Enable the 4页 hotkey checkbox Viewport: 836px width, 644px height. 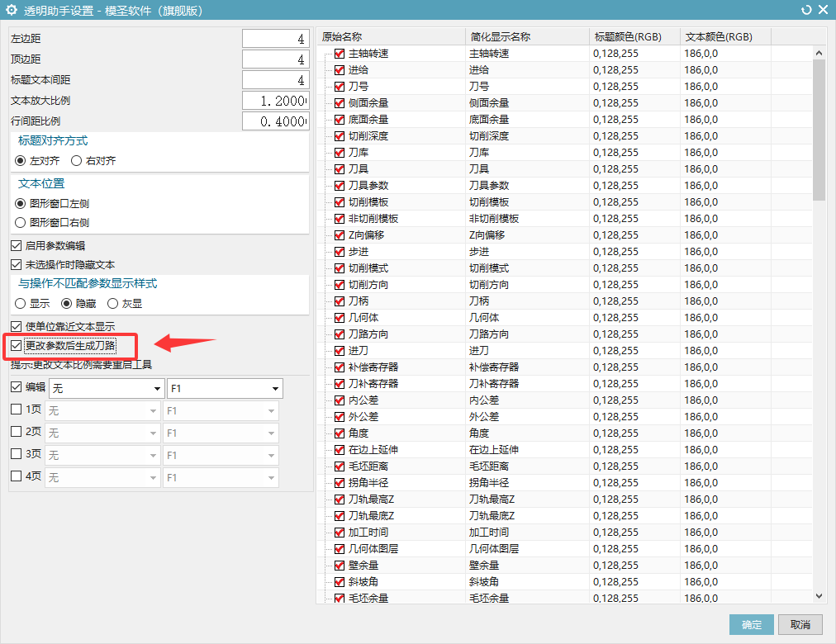coord(16,476)
